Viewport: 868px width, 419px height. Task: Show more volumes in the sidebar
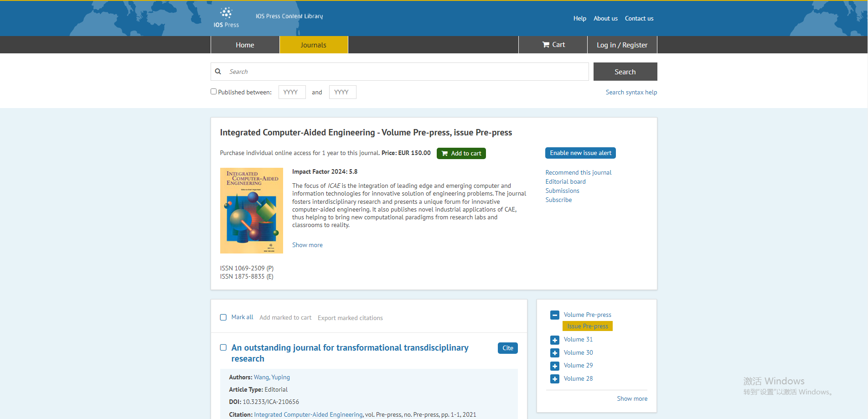[x=632, y=398]
